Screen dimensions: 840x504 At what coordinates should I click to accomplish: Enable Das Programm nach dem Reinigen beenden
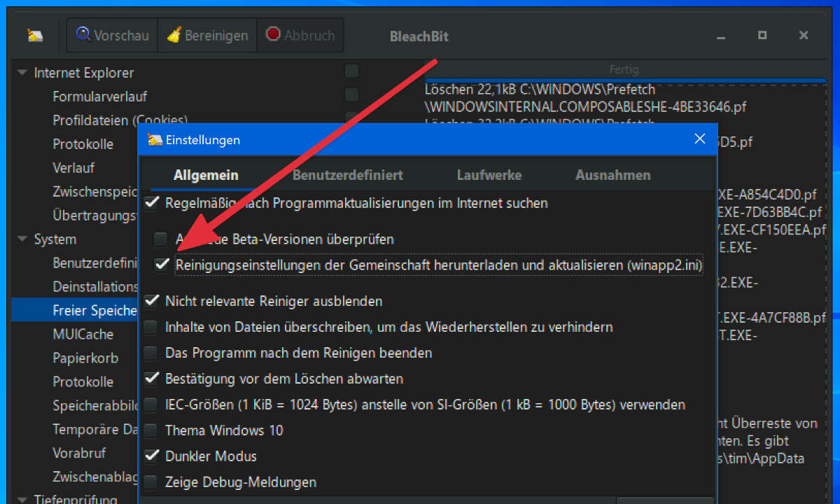151,353
